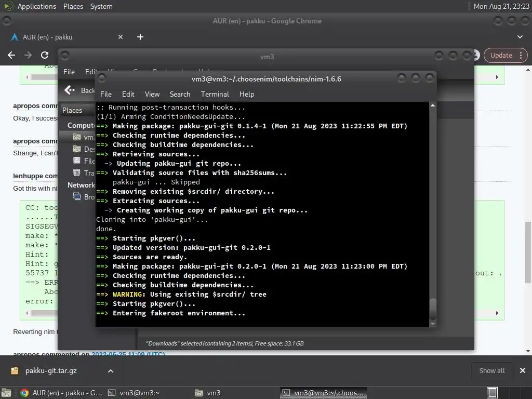The height and width of the screenshot is (399, 532).
Task: Open the Help menu in terminal
Action: click(247, 95)
